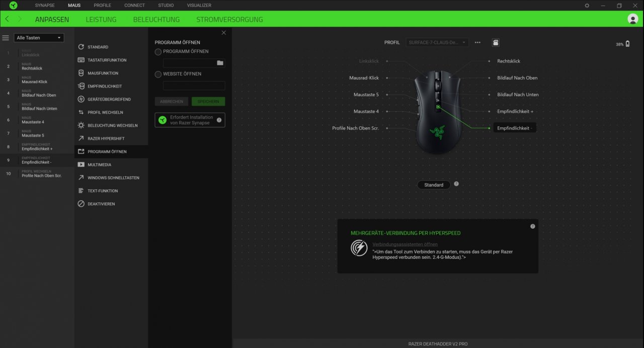Click the onboard memory profile icon
The width and height of the screenshot is (644, 348).
[x=496, y=42]
